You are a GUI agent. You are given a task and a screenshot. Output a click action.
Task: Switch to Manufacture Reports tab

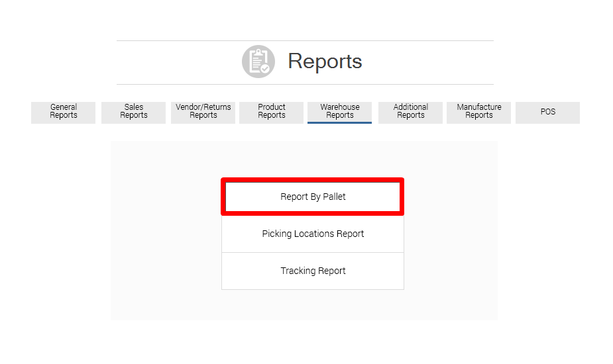pos(479,111)
